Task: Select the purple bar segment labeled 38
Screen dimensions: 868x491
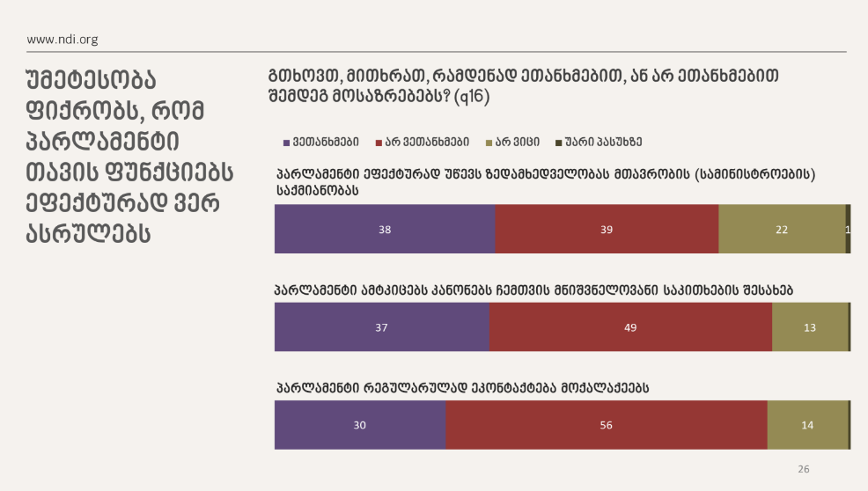Action: (385, 229)
